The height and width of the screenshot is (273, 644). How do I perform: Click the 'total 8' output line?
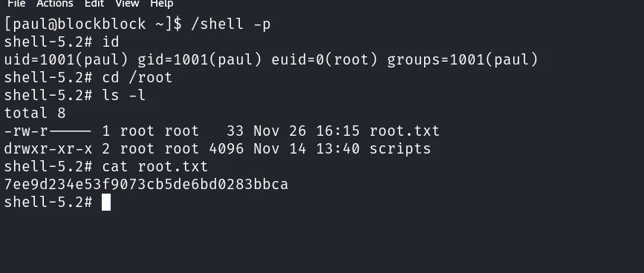pos(35,114)
